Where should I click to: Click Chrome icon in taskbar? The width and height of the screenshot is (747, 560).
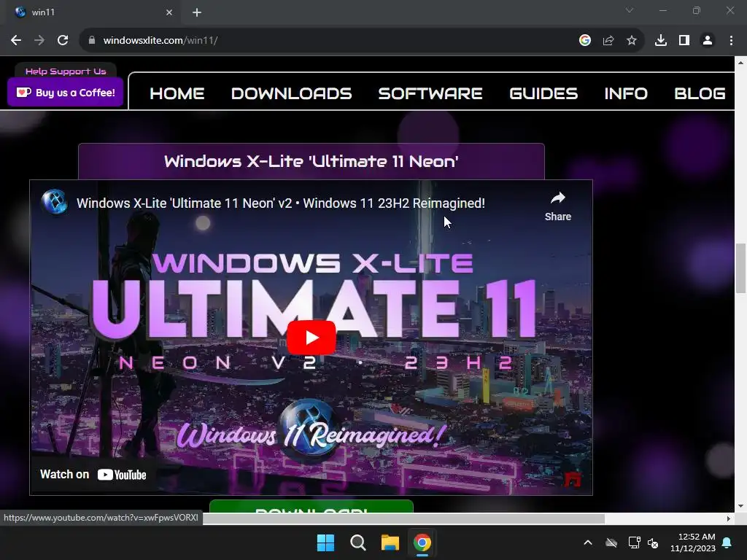click(x=422, y=542)
